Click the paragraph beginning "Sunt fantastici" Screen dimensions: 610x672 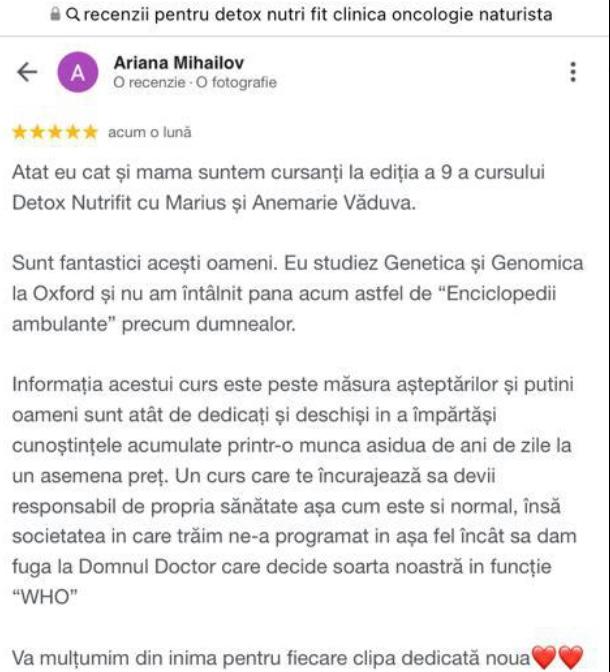pyautogui.click(x=297, y=294)
